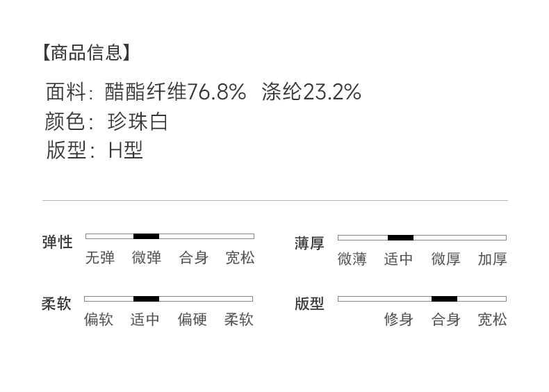The width and height of the screenshot is (549, 392).
Task: Click the 加厚 thickness option
Action: [492, 259]
